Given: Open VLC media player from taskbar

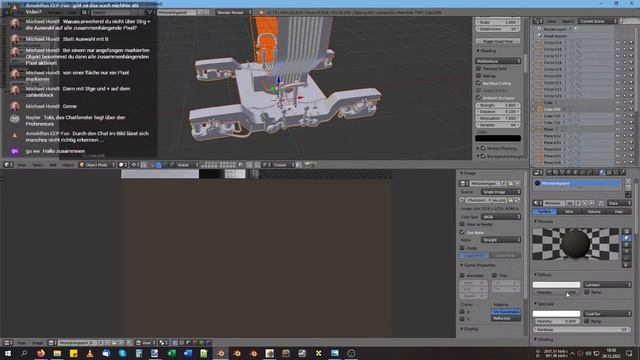Looking at the screenshot, I should [x=90, y=353].
